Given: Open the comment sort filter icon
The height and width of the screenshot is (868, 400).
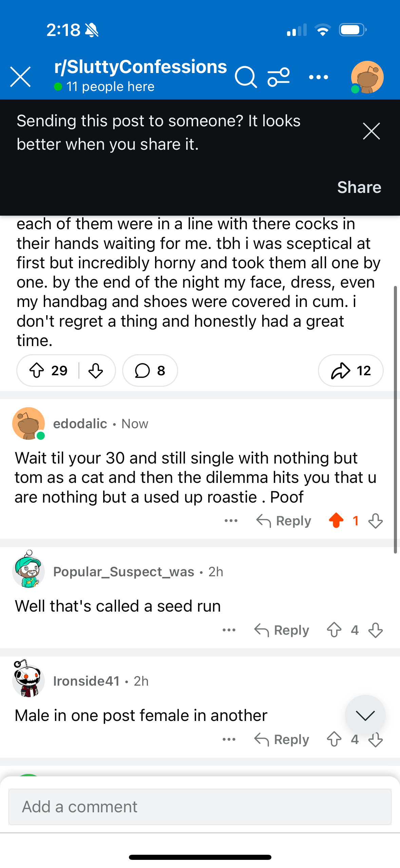Looking at the screenshot, I should 279,77.
